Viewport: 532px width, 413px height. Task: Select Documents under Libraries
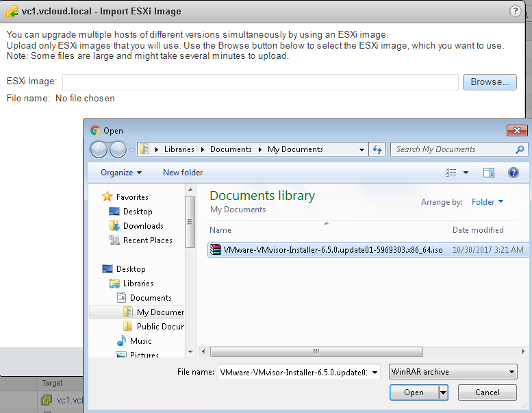pos(151,298)
